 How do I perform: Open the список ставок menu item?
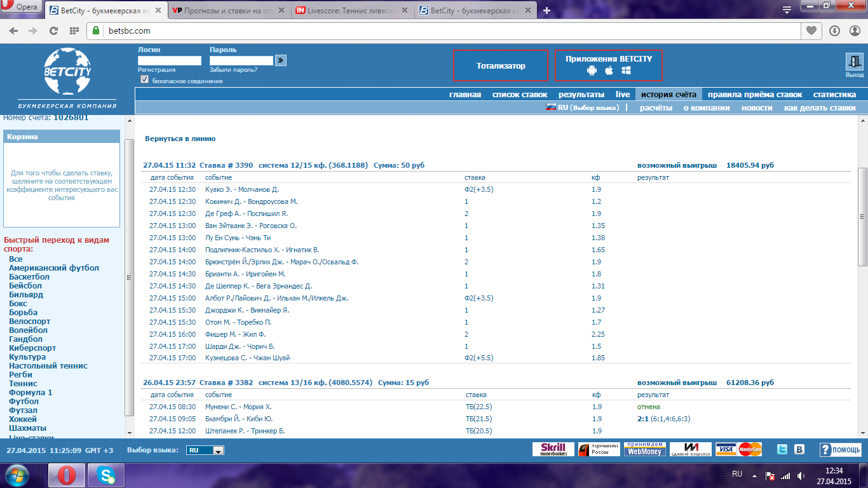(x=520, y=95)
